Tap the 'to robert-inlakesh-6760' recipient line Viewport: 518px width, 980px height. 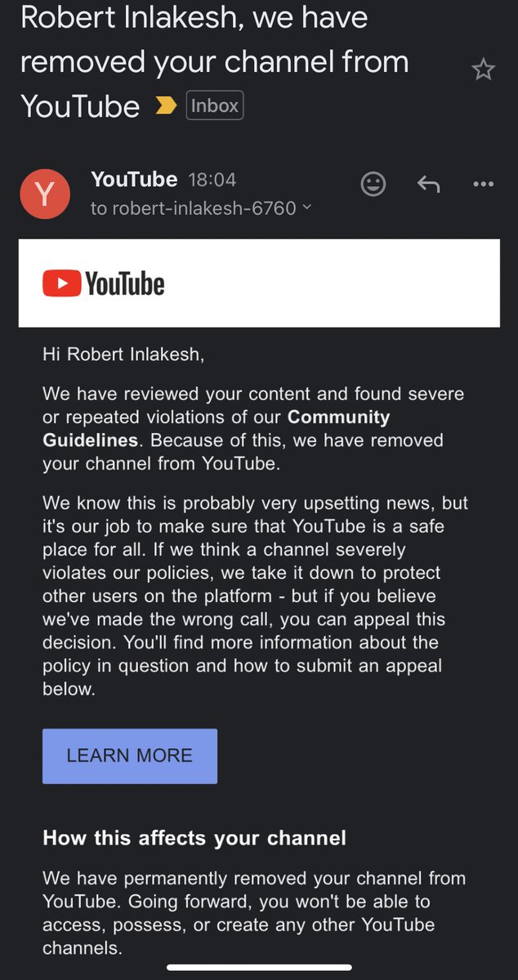click(193, 208)
